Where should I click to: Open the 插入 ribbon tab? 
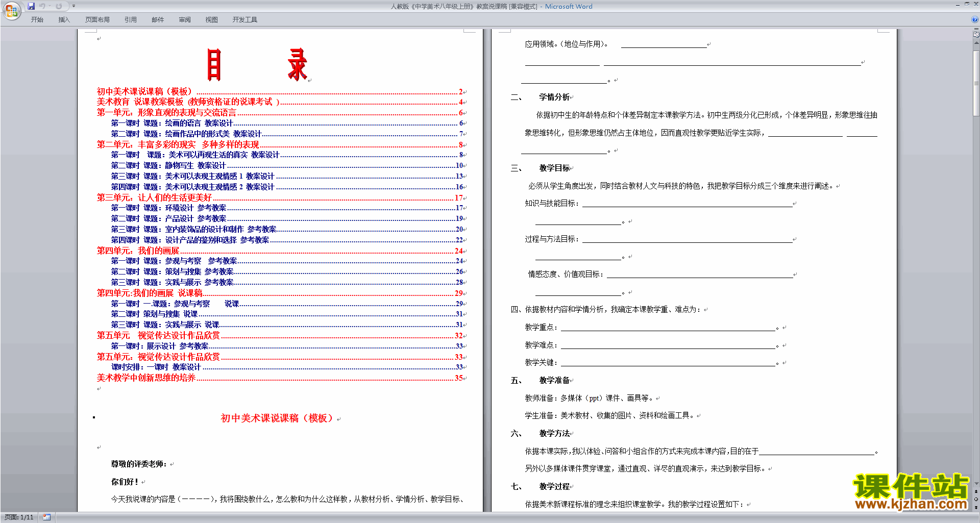[x=64, y=19]
